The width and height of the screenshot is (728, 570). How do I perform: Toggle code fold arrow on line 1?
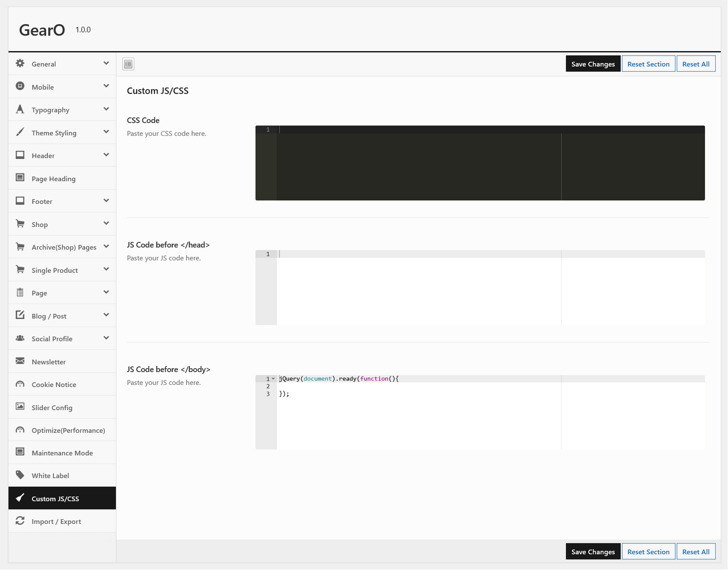pyautogui.click(x=274, y=379)
